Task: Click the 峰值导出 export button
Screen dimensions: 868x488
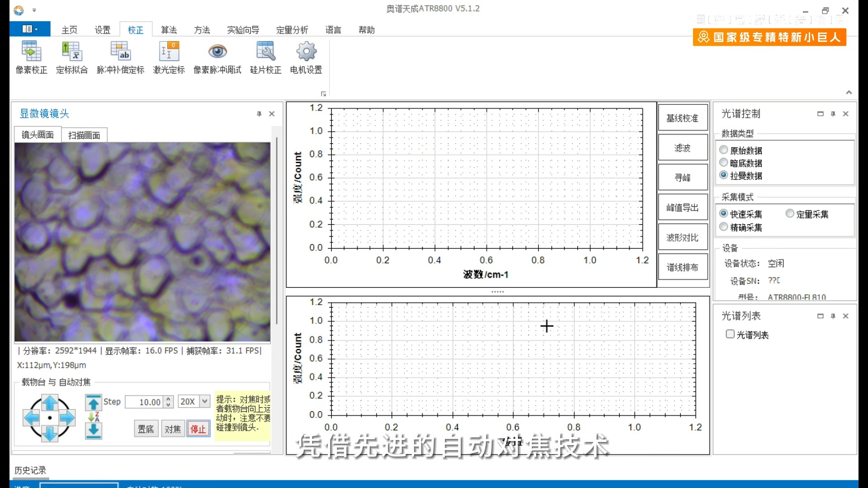Action: click(x=682, y=207)
